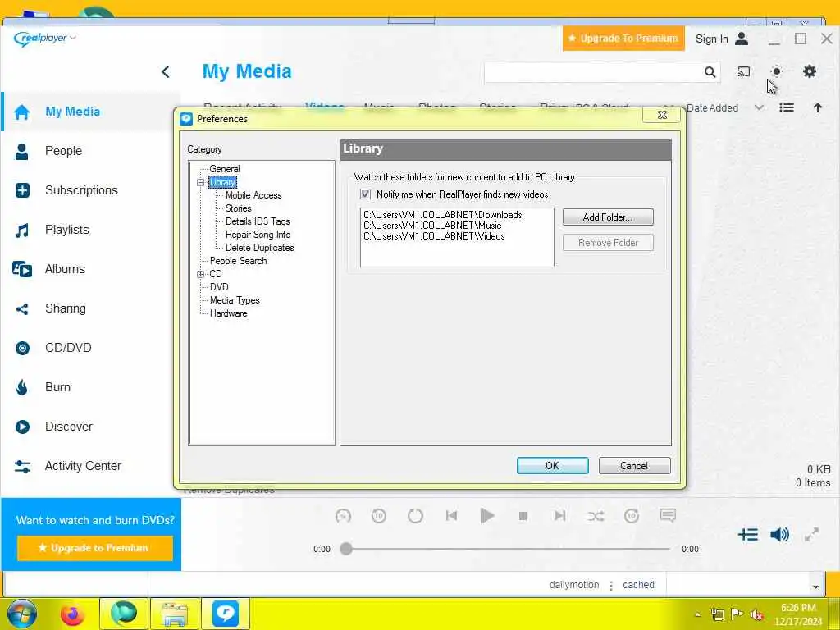The width and height of the screenshot is (840, 630).
Task: Click the cached link in status bar
Action: [x=638, y=585]
